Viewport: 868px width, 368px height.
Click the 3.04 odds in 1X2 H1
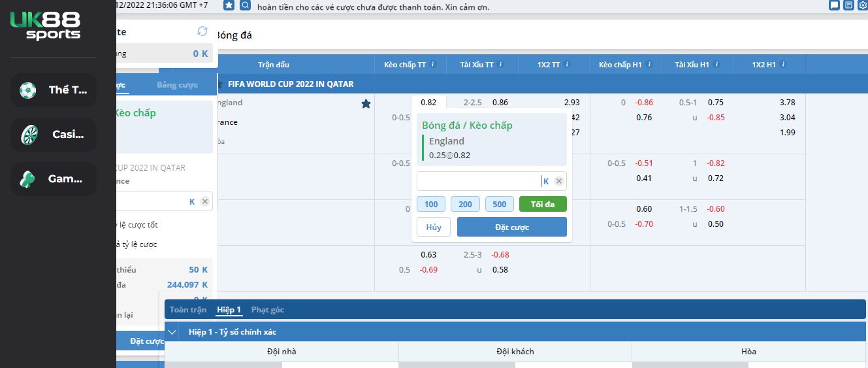[x=788, y=117]
